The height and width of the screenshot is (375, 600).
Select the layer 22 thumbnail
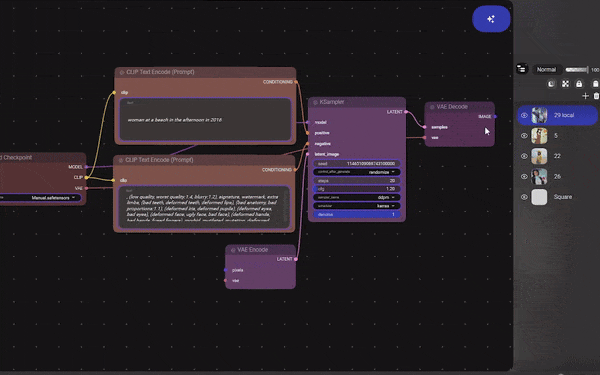(539, 156)
